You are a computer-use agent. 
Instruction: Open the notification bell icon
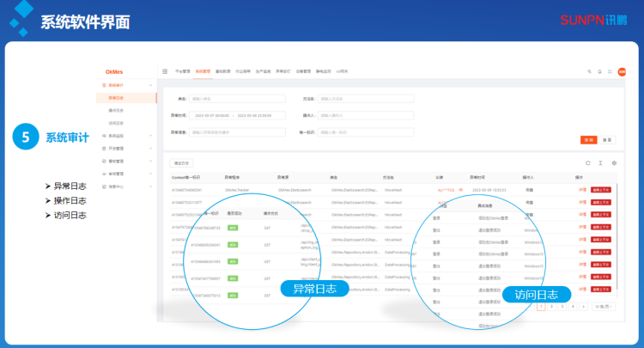pyautogui.click(x=598, y=71)
